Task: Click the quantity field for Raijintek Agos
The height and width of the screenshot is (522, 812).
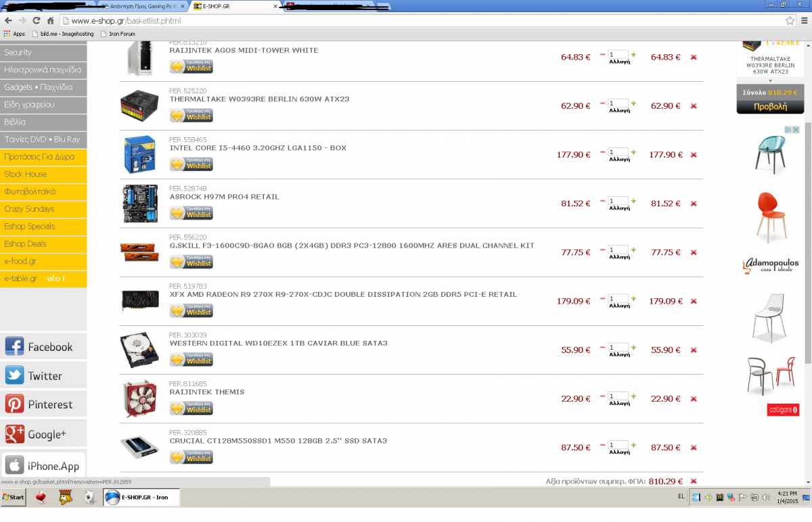Action: click(x=618, y=55)
